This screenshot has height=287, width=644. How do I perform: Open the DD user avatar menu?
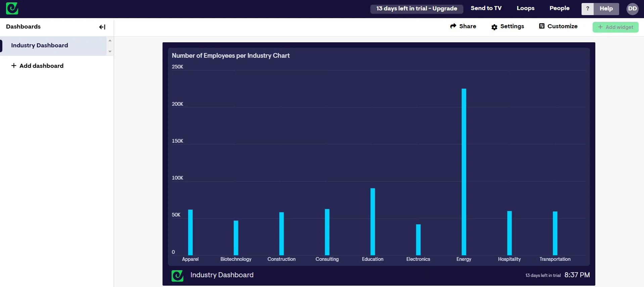click(x=632, y=9)
